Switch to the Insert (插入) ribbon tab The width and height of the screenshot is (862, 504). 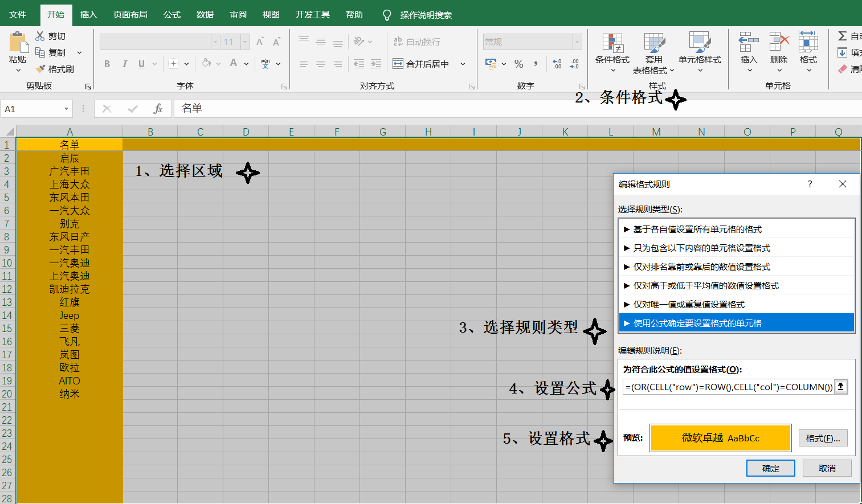pyautogui.click(x=88, y=14)
